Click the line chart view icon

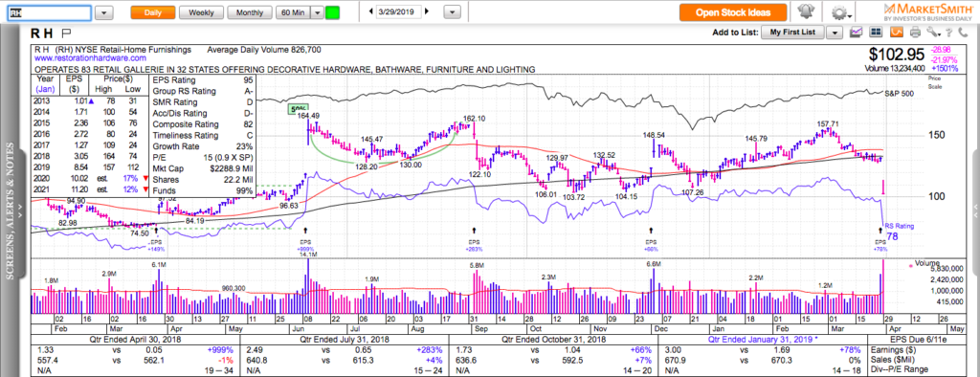coord(856,32)
